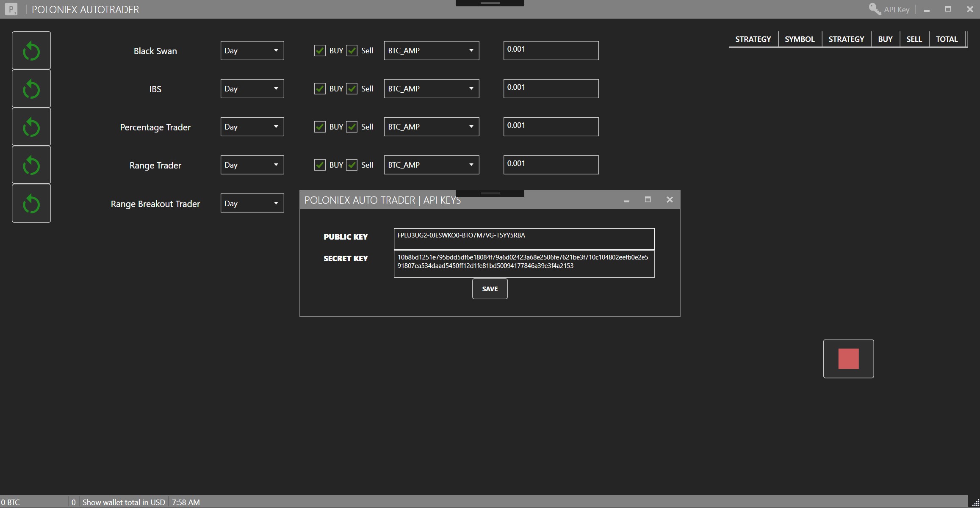Click the refresh icon beside IBS
The height and width of the screenshot is (508, 980).
[x=31, y=88]
